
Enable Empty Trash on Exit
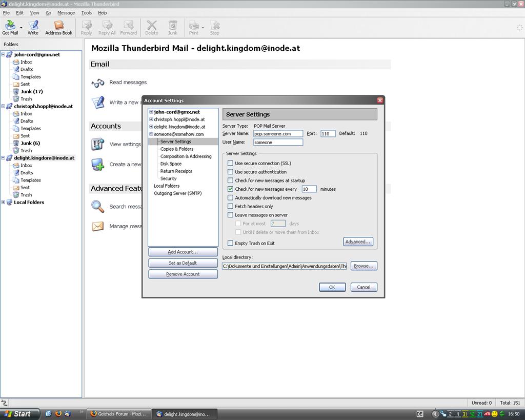(230, 243)
